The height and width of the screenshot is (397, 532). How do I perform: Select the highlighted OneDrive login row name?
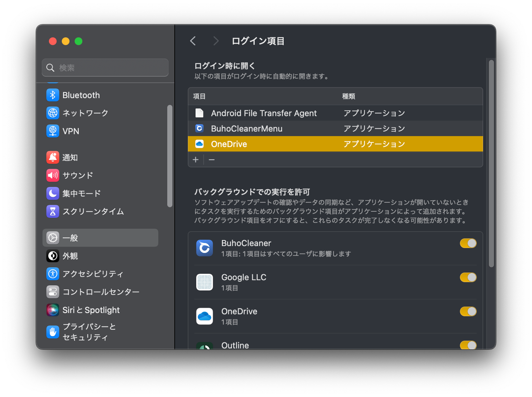(x=229, y=144)
